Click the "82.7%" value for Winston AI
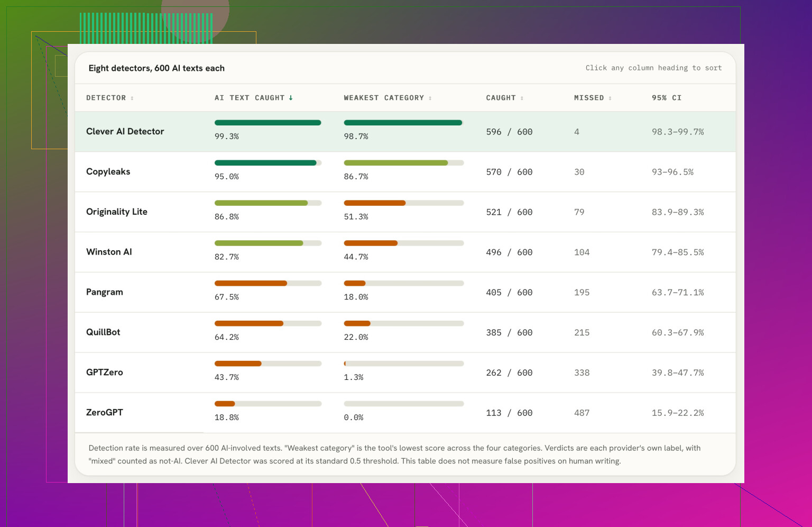812x527 pixels. click(227, 257)
